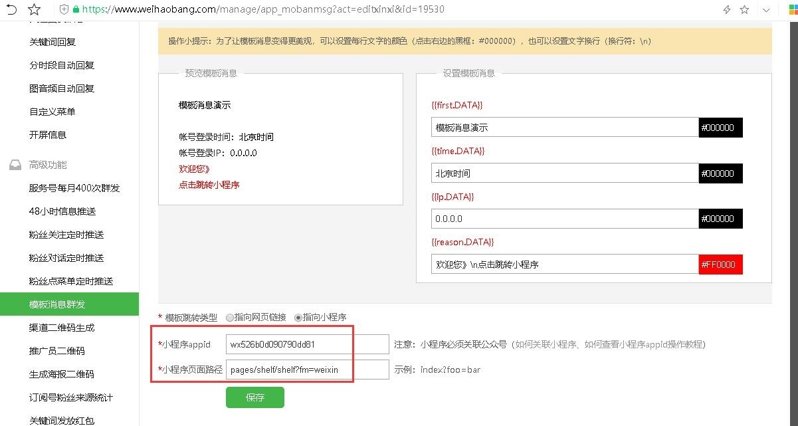
Task: Click the 示例: index?foo=bar hint text
Action: pyautogui.click(x=437, y=370)
